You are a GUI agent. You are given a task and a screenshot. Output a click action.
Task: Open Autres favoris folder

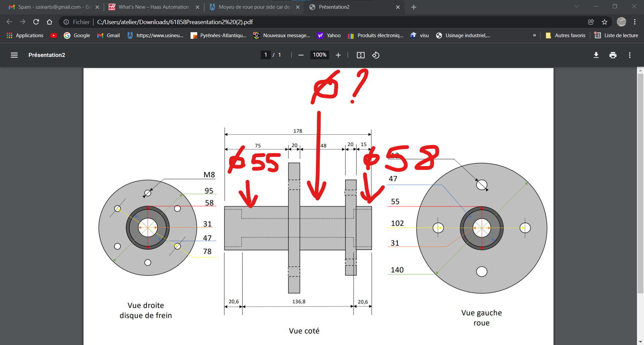[566, 36]
